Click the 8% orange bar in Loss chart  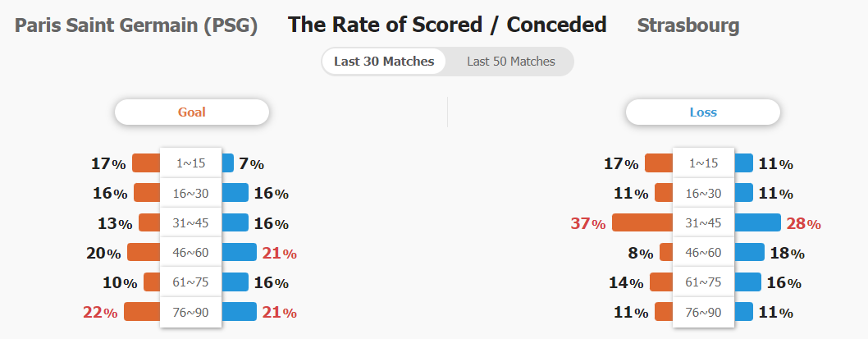(666, 252)
